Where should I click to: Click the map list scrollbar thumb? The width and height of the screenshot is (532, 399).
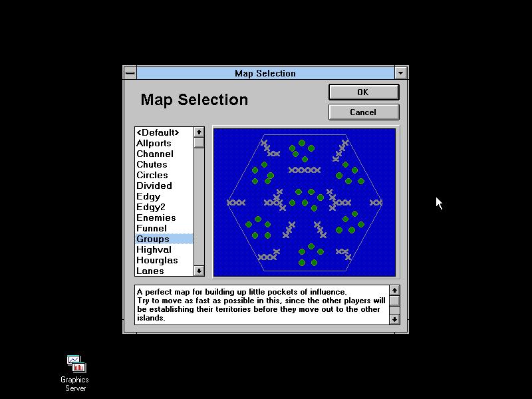[199, 142]
